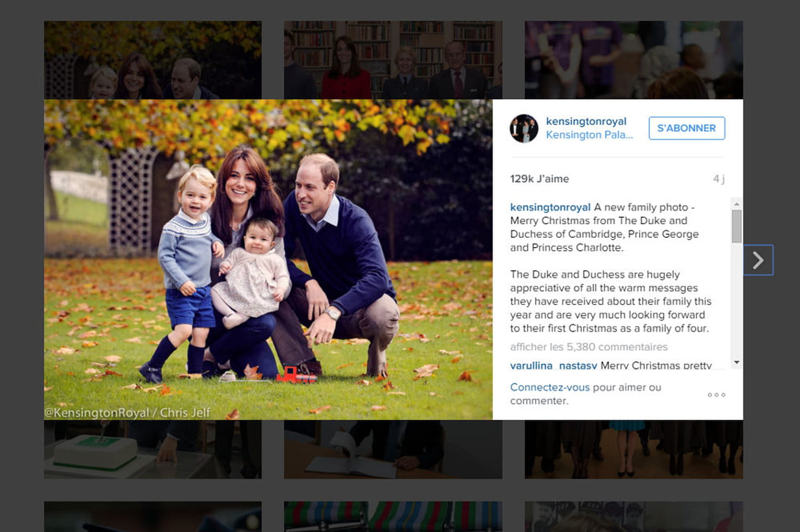
Task: Open the three-dot more options menu
Action: click(x=716, y=394)
